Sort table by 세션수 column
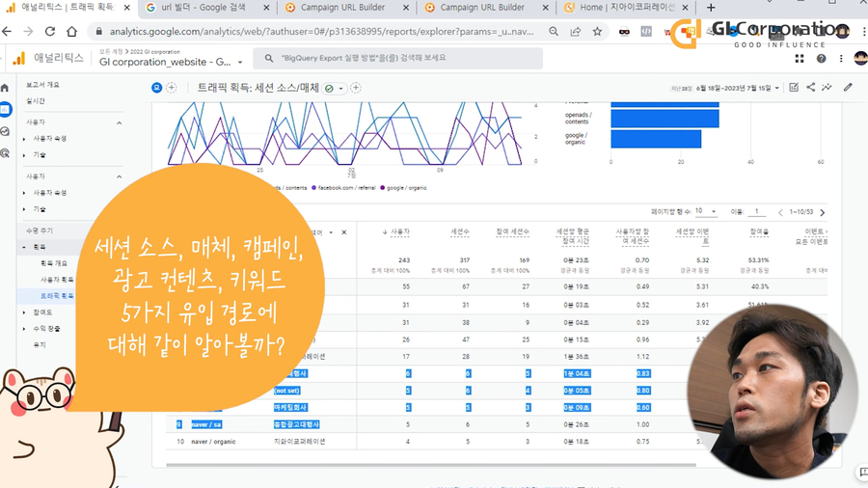This screenshot has height=488, width=868. tap(460, 232)
